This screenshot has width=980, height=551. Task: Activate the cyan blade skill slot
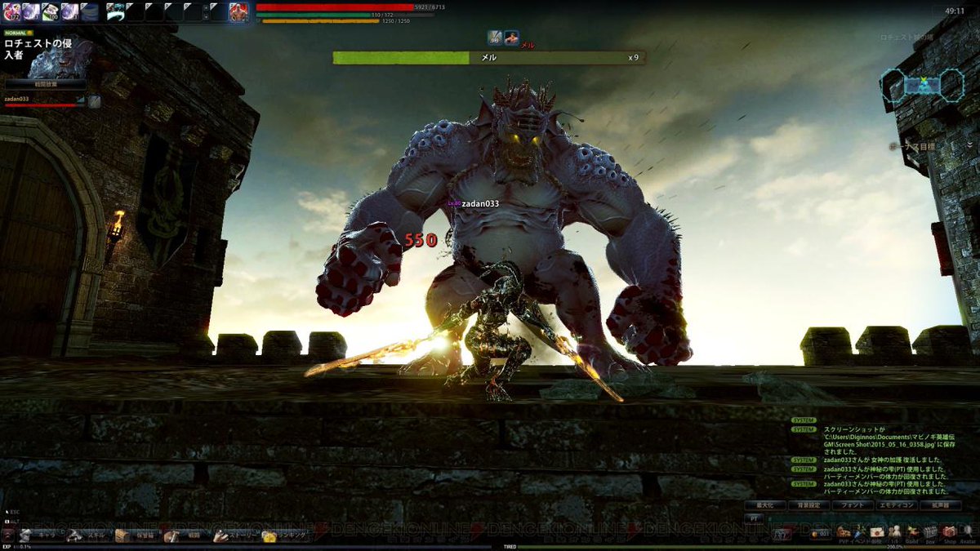(x=115, y=11)
